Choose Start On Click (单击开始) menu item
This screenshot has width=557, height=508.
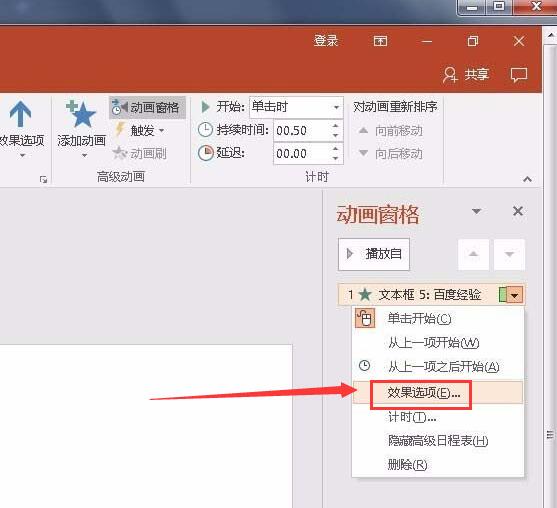coord(438,318)
